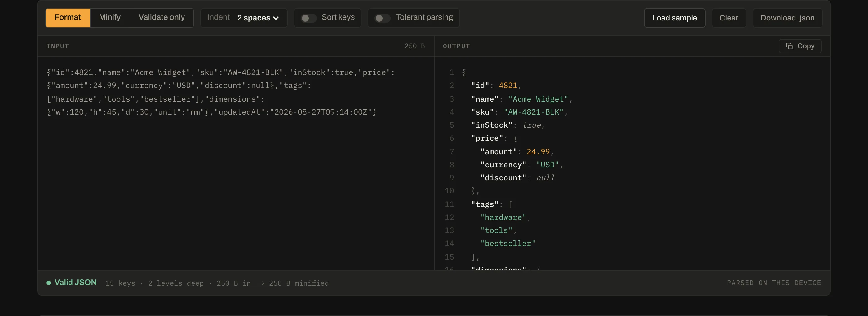This screenshot has height=316, width=868.
Task: Click output line with "id": 4821
Action: tap(496, 86)
